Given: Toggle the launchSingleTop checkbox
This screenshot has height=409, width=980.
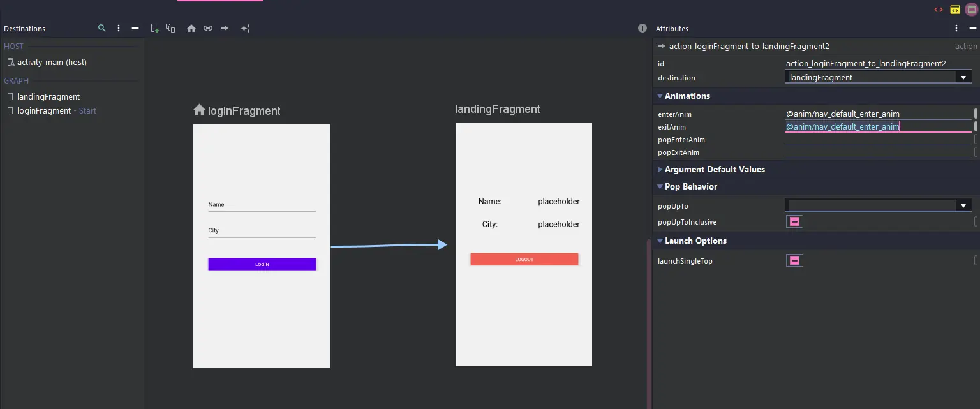Looking at the screenshot, I should (794, 261).
